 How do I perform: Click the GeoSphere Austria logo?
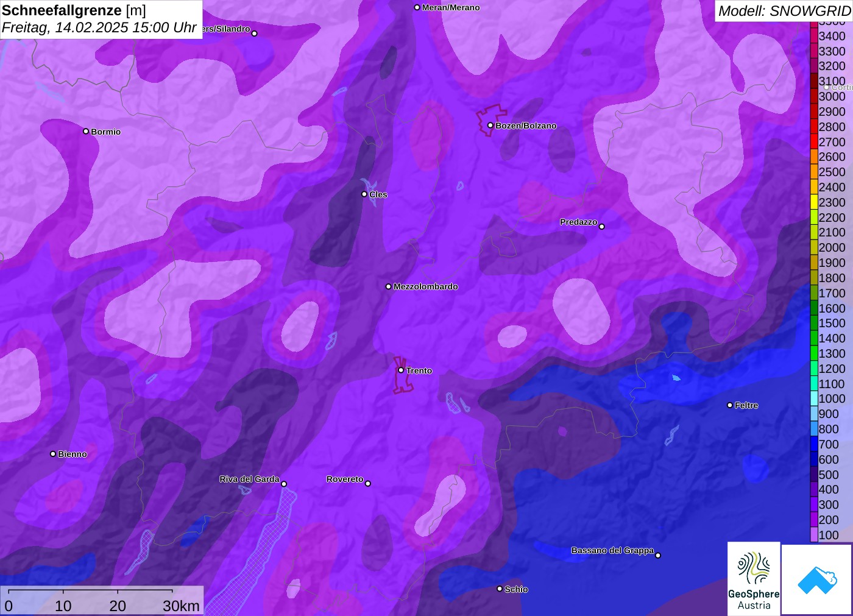click(754, 579)
